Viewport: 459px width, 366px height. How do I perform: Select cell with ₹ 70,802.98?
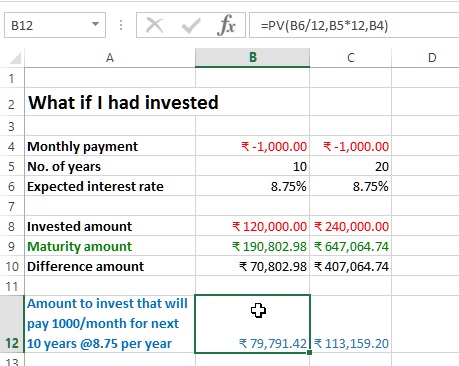tap(253, 266)
